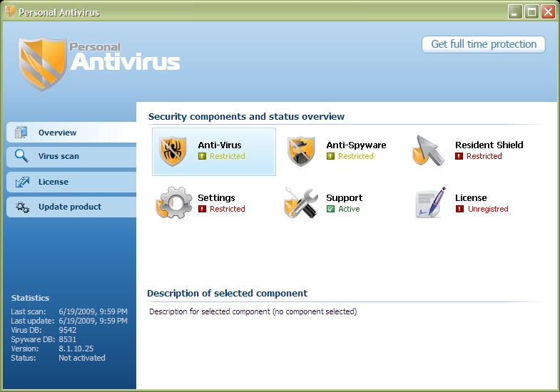Click the Personal Antivirus shield logo
Image resolution: width=560 pixels, height=392 pixels.
43,63
